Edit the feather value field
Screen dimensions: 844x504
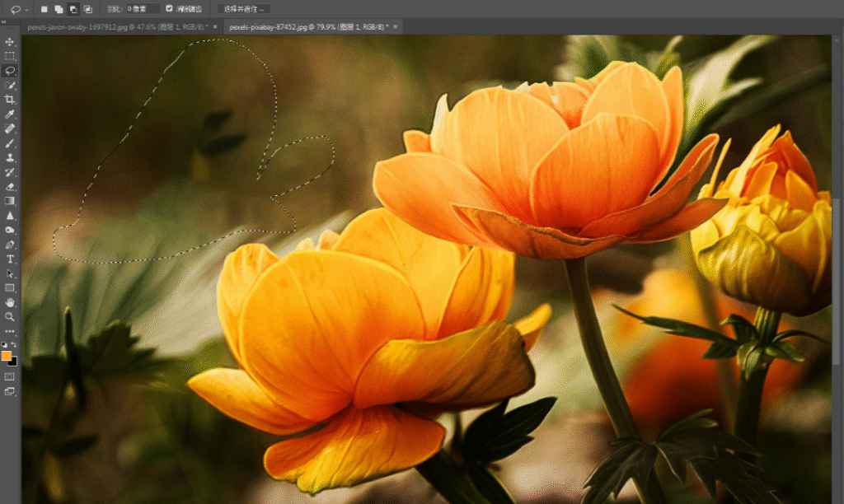(x=143, y=9)
